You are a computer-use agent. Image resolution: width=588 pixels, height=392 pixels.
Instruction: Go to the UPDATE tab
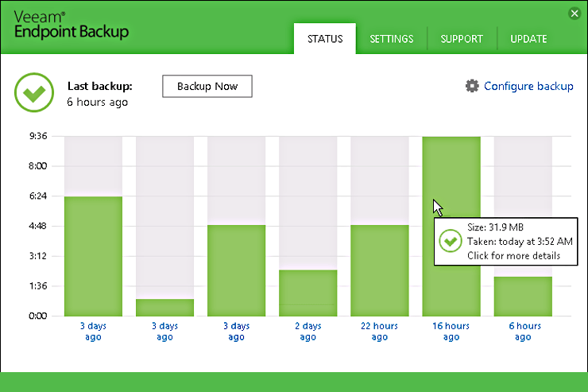(x=528, y=39)
